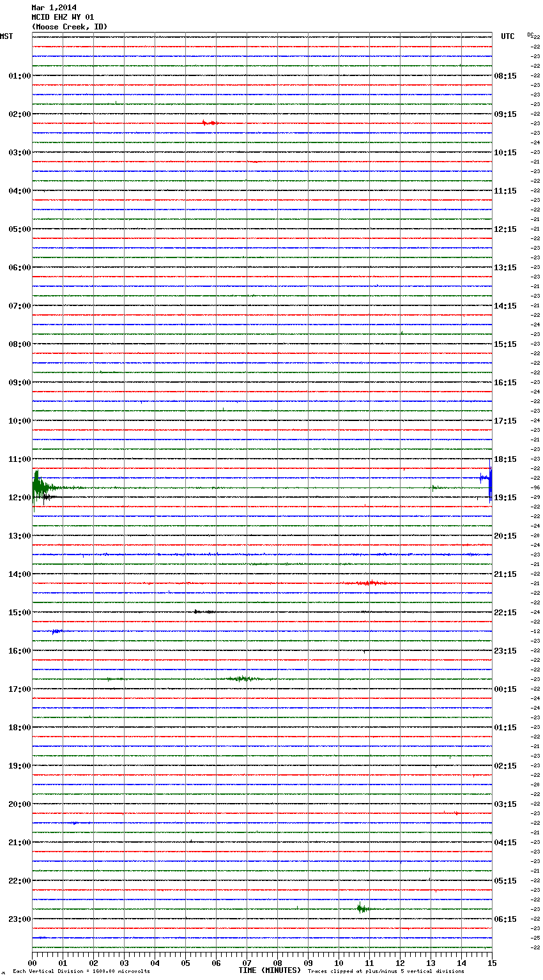Click the "06:00" MST time label

point(20,268)
